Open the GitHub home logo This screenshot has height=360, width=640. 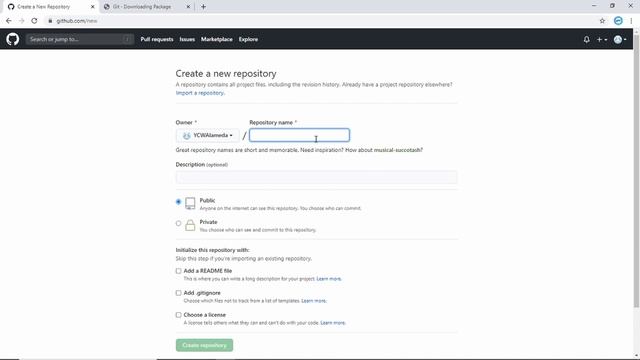pos(13,39)
